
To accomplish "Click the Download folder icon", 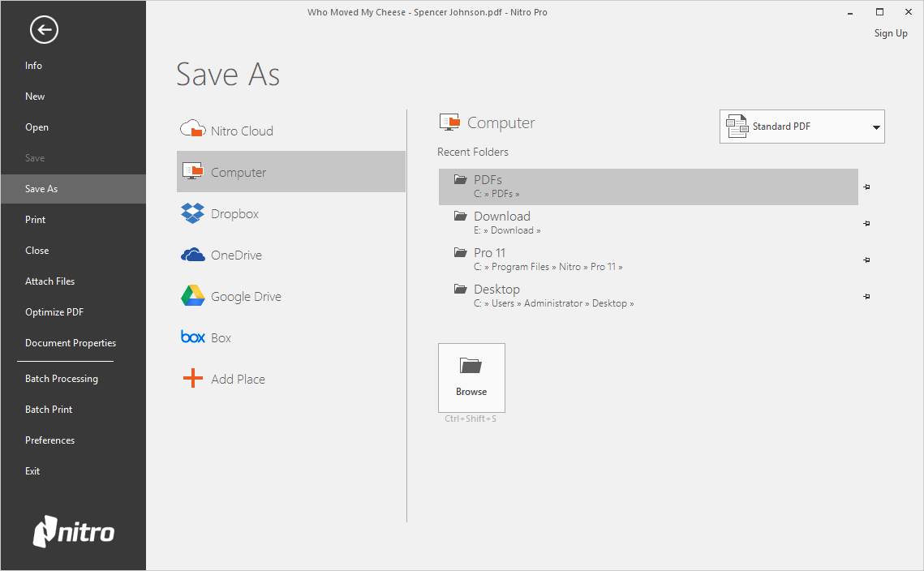I will pos(460,216).
